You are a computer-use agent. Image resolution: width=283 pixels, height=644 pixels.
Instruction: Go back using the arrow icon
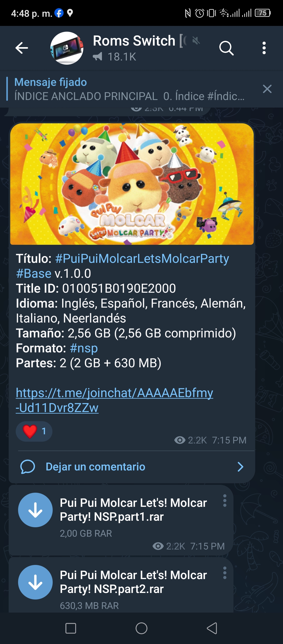(22, 48)
